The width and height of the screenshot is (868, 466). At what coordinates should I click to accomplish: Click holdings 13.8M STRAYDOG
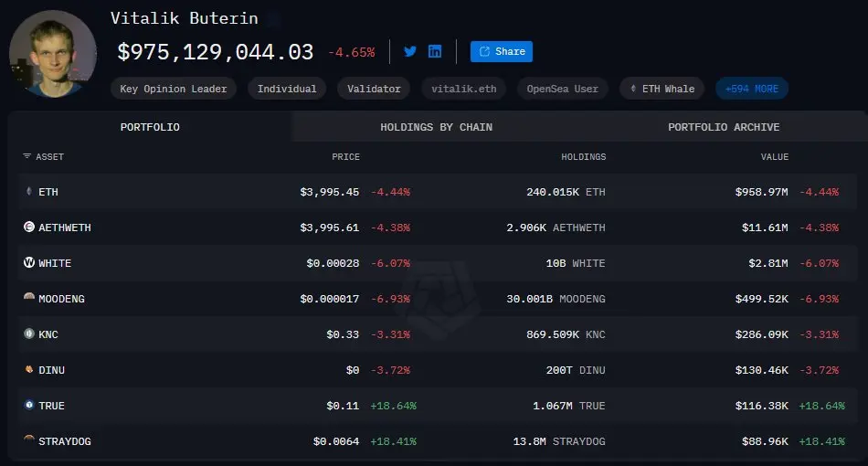coord(559,441)
